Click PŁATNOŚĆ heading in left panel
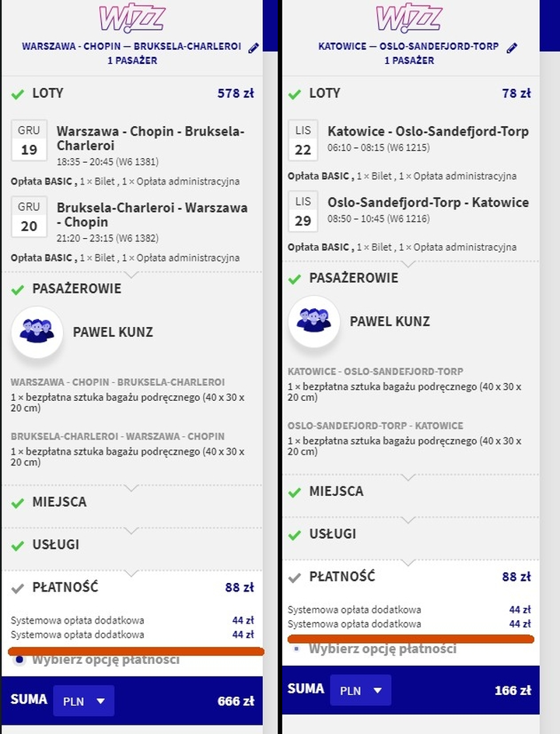560x734 pixels. pos(65,587)
